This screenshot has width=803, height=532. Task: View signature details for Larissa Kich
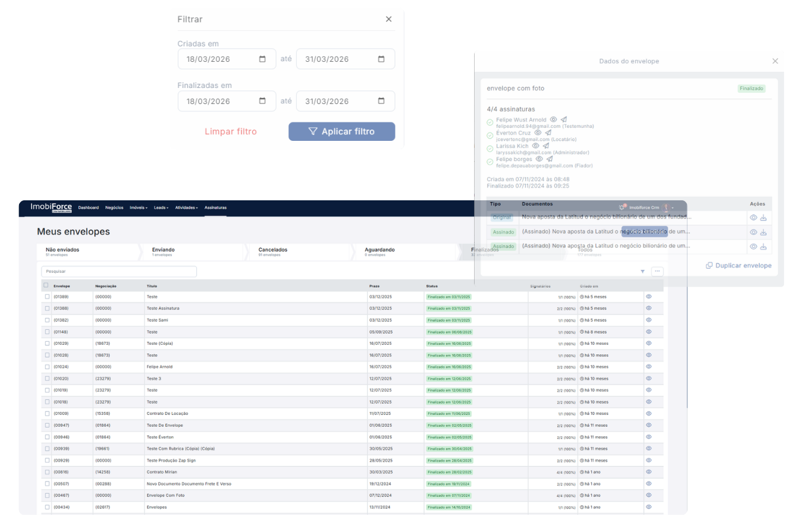pos(535,146)
